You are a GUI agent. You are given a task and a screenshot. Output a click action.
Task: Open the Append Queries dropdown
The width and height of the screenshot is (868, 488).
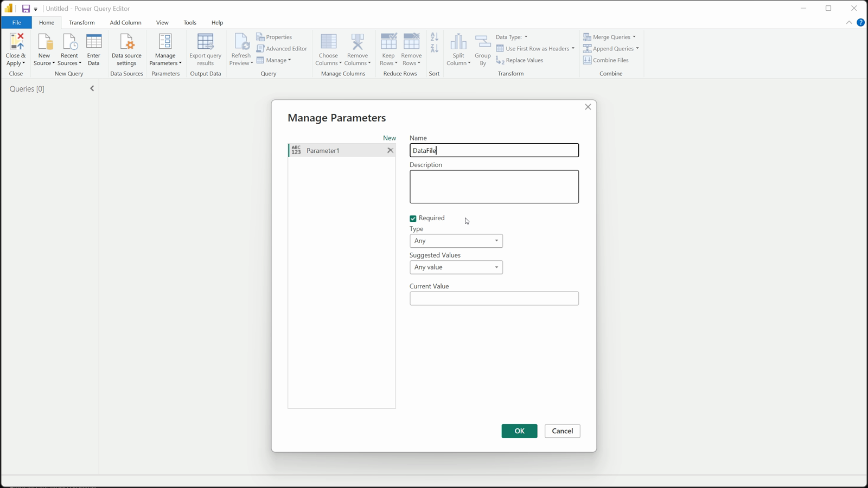click(611, 49)
